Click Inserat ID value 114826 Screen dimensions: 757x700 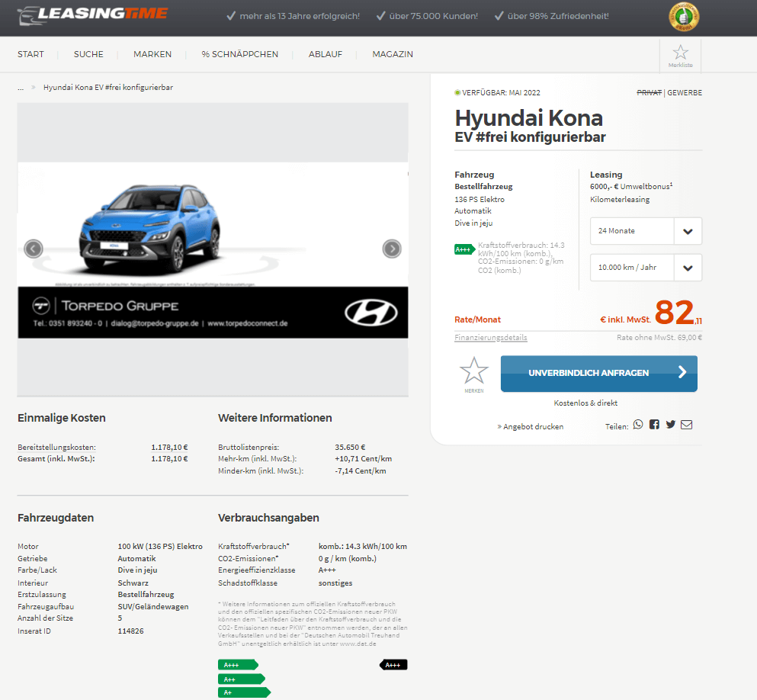[131, 631]
